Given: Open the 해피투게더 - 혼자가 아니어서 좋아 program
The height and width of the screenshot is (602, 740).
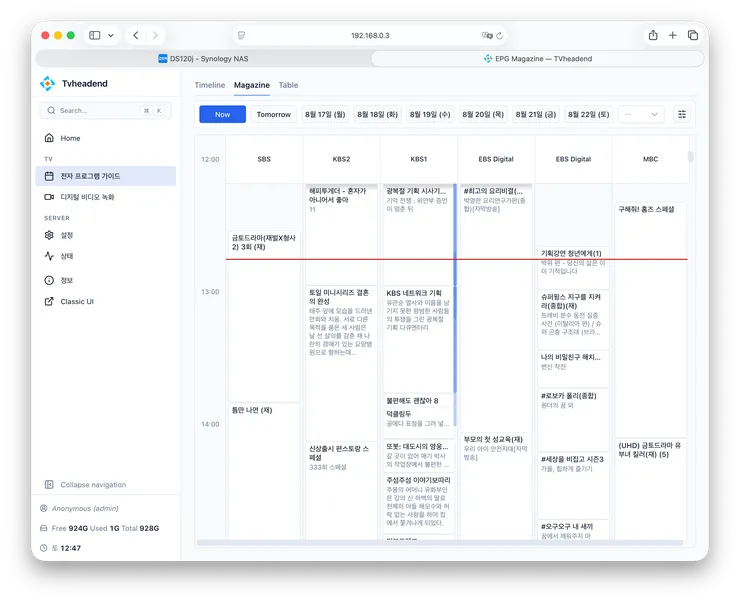Looking at the screenshot, I should coord(341,234).
